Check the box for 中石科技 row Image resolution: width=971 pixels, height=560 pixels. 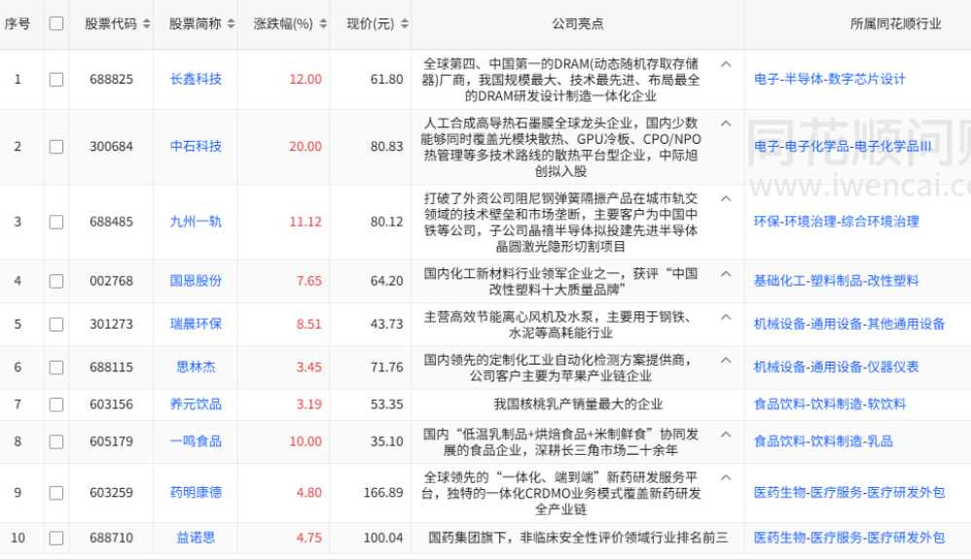pyautogui.click(x=56, y=147)
